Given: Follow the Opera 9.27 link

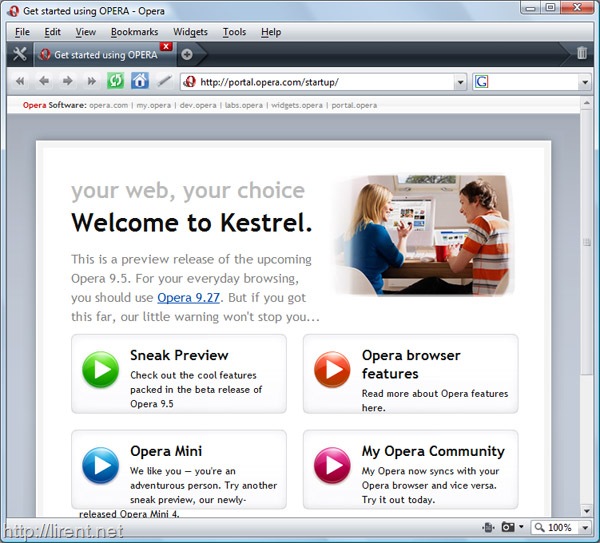Looking at the screenshot, I should click(x=188, y=298).
